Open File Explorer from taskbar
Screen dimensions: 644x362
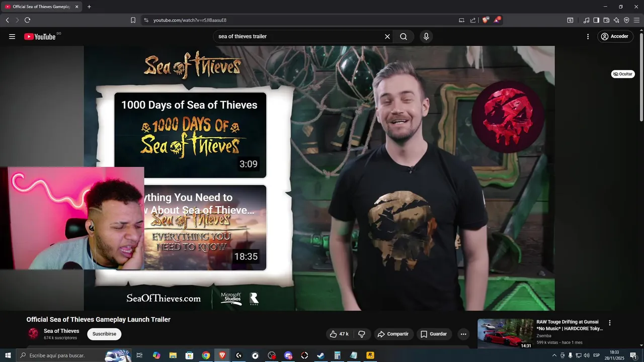(173, 355)
